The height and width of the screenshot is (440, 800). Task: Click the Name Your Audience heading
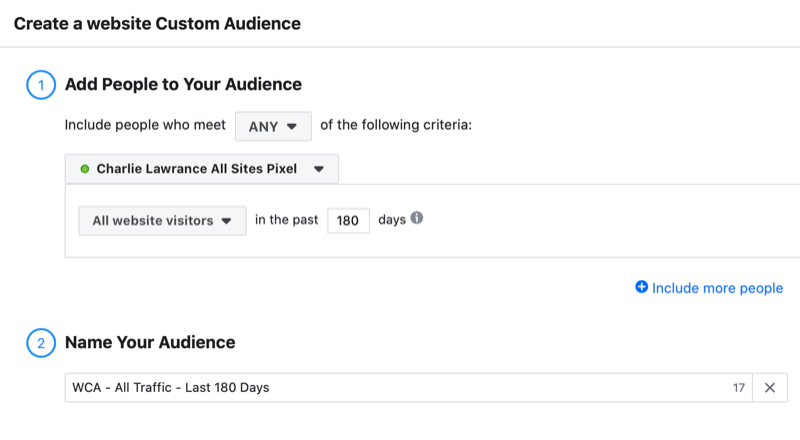click(x=150, y=343)
